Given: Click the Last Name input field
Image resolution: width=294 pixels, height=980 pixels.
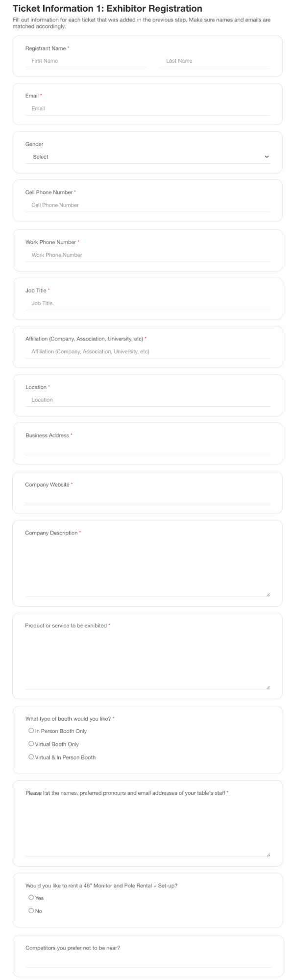Looking at the screenshot, I should pyautogui.click(x=215, y=61).
